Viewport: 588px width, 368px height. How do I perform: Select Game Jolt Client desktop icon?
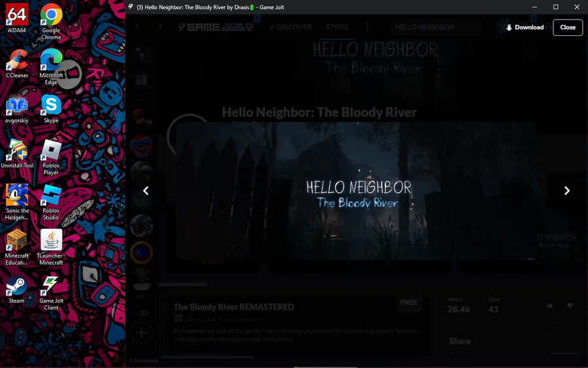pos(52,292)
